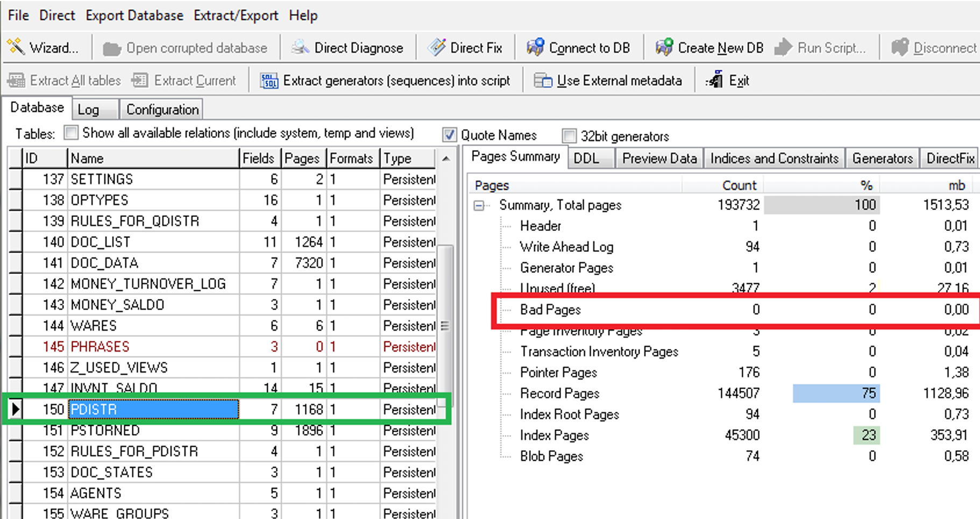The width and height of the screenshot is (980, 519).
Task: Click the Use External metadata icon
Action: 543,81
